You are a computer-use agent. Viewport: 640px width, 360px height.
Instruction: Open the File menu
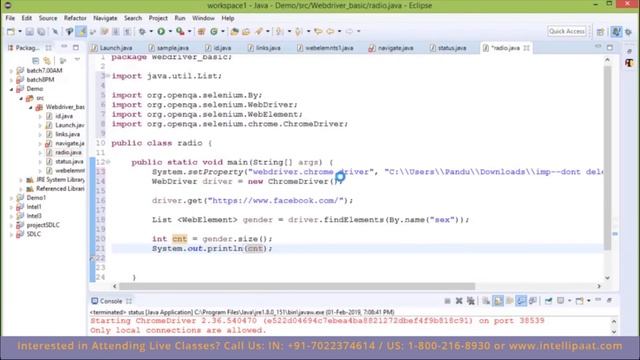[10, 18]
